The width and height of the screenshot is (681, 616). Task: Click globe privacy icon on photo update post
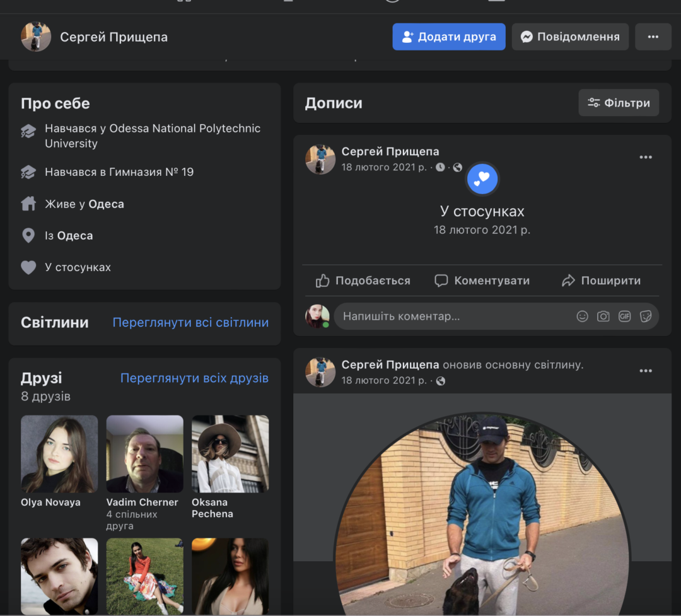pyautogui.click(x=440, y=381)
